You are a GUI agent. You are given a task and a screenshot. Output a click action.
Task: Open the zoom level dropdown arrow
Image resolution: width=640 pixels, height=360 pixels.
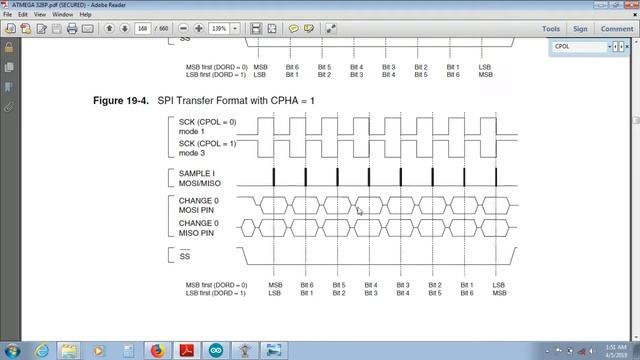235,29
